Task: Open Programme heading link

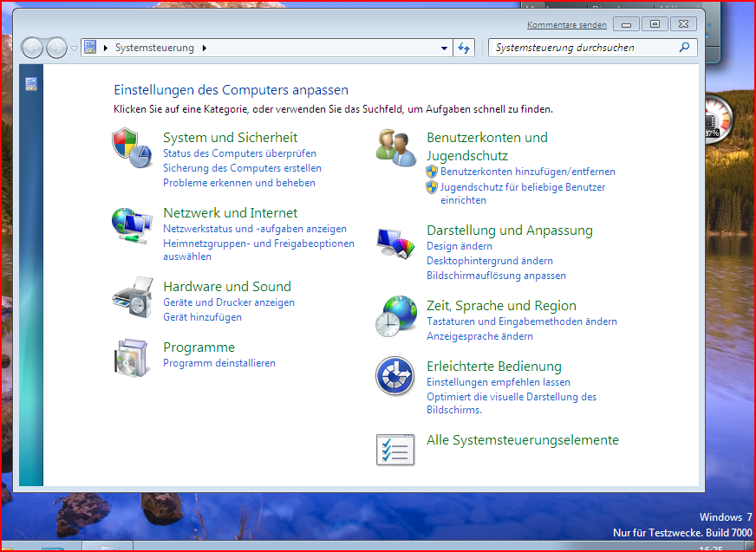Action: (x=199, y=347)
